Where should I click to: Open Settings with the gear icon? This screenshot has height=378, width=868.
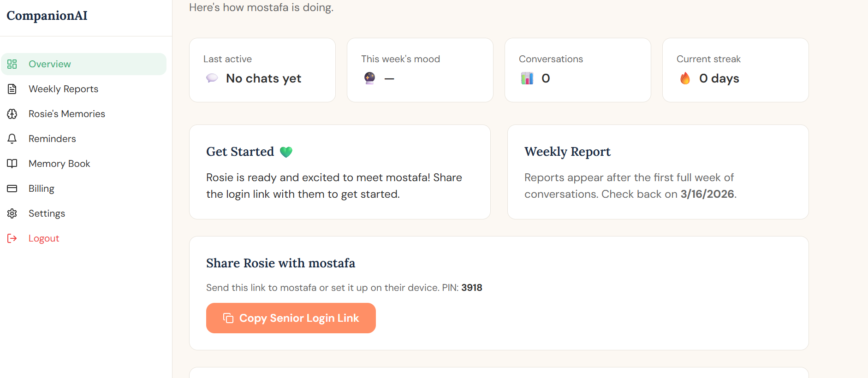(12, 213)
